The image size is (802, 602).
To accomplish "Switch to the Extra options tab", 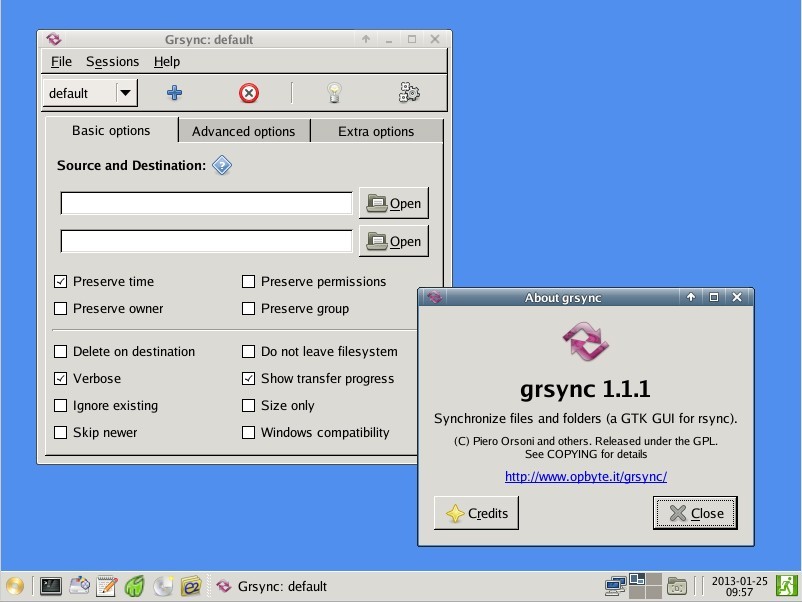I will point(376,131).
